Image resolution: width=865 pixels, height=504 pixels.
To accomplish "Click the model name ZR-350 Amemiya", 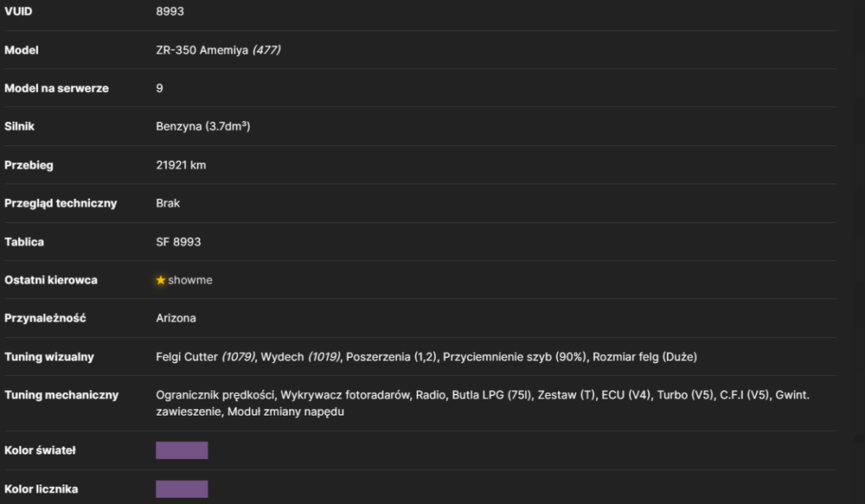I will pyautogui.click(x=202, y=50).
